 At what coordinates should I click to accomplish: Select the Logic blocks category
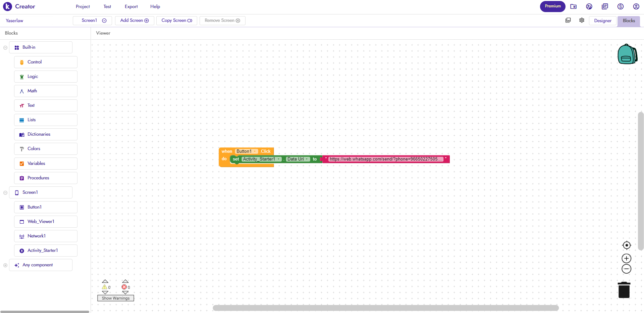[x=46, y=77]
